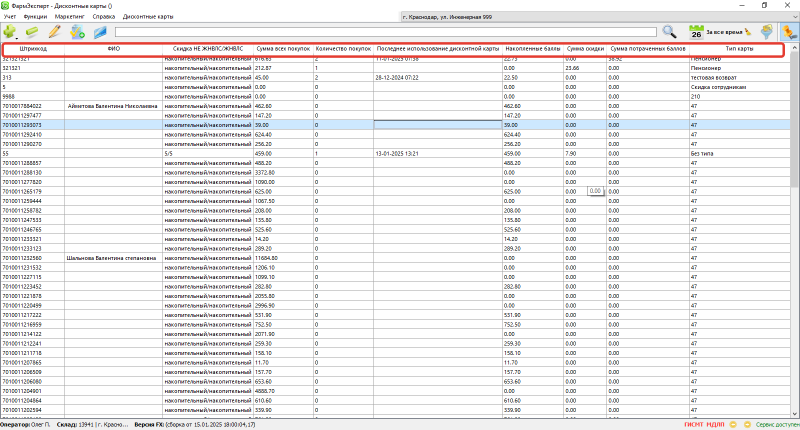Clear the period with the eraser icon
Image resolution: width=800 pixels, height=430 pixels.
tap(746, 33)
